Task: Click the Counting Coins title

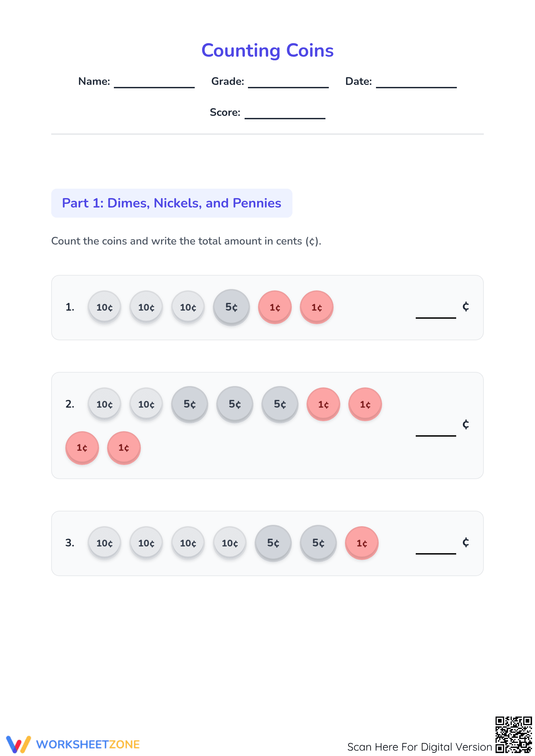Action: pos(267,51)
